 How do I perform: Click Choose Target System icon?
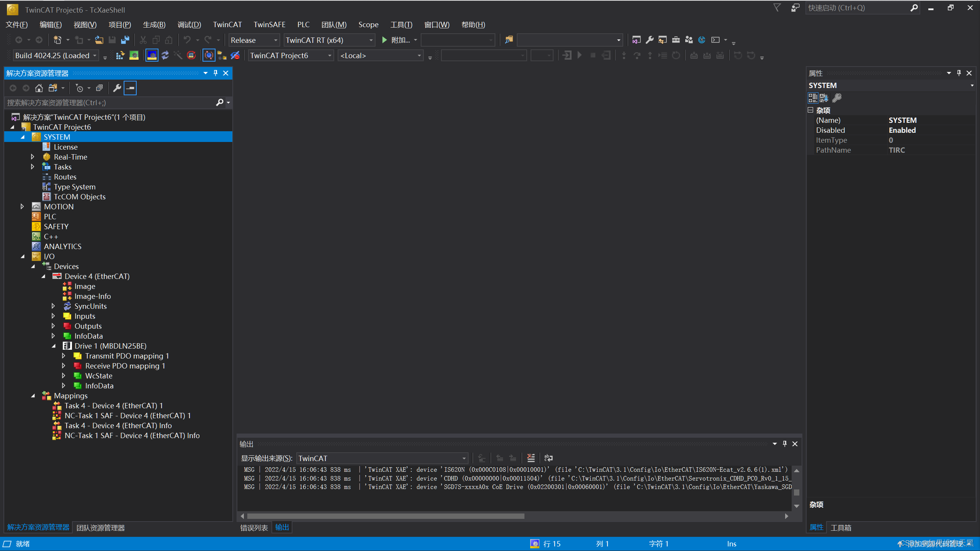tap(222, 55)
